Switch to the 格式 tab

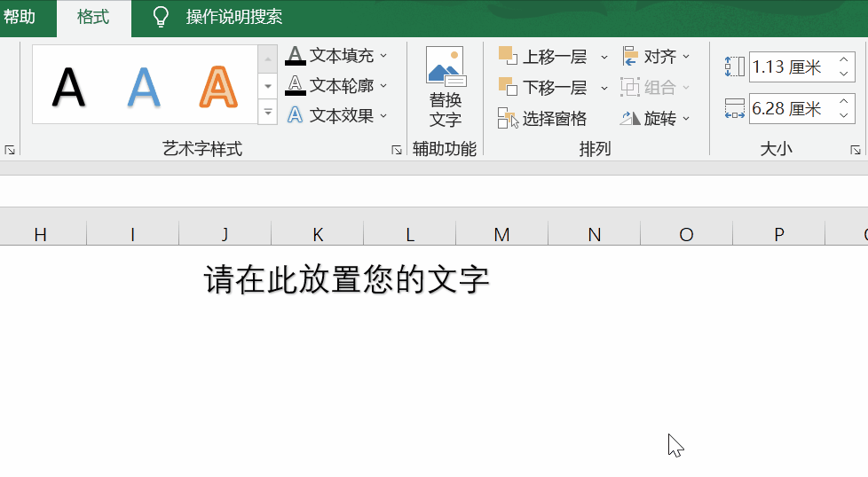point(93,17)
